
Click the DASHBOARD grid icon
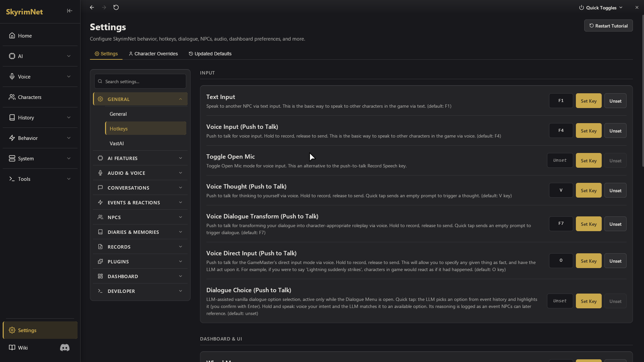click(x=100, y=276)
